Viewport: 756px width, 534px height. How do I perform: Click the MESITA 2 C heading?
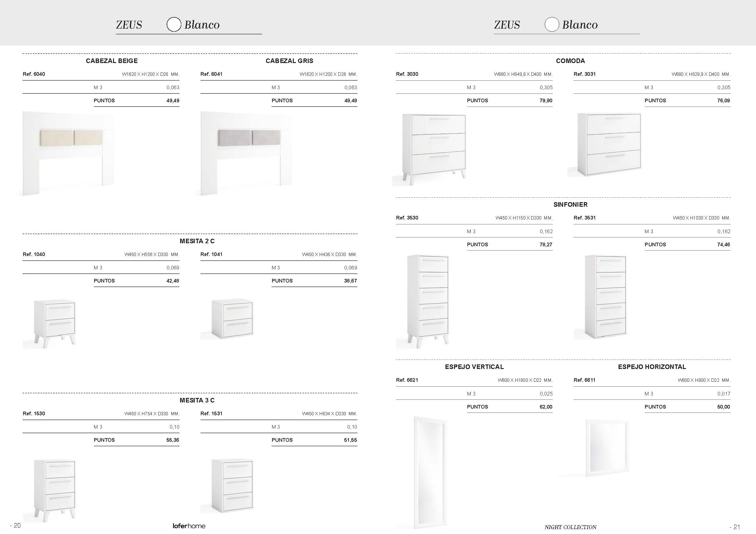[197, 241]
